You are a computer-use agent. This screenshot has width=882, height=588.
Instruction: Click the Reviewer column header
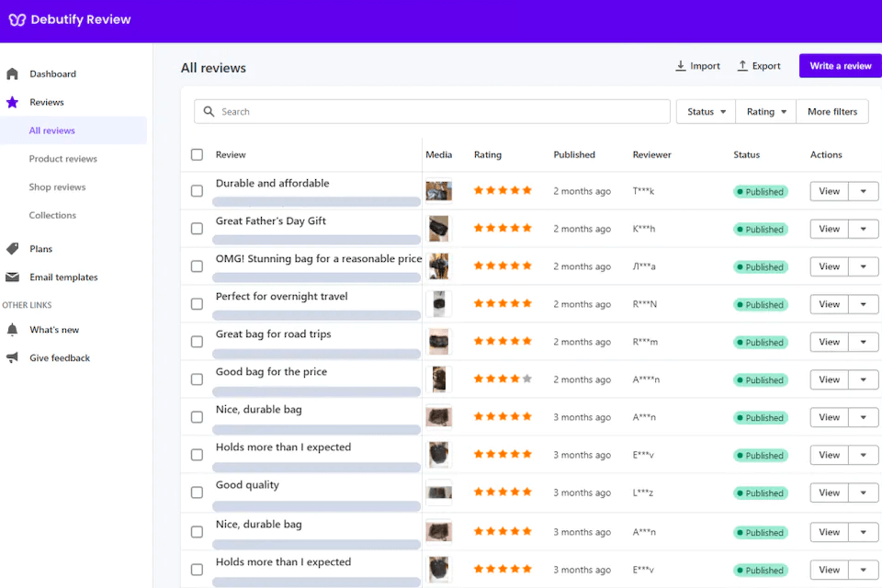[652, 154]
